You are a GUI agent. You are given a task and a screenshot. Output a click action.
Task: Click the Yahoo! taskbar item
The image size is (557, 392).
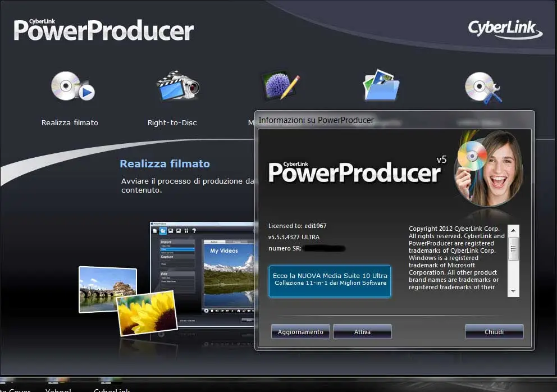[x=58, y=386]
